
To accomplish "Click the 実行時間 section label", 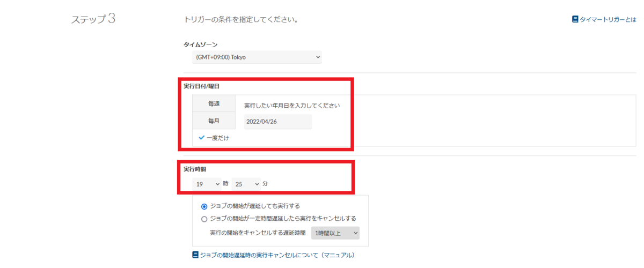I will [195, 169].
